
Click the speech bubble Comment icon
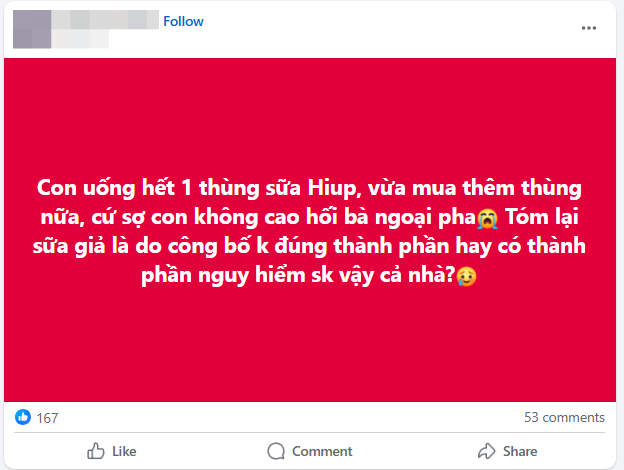click(276, 451)
